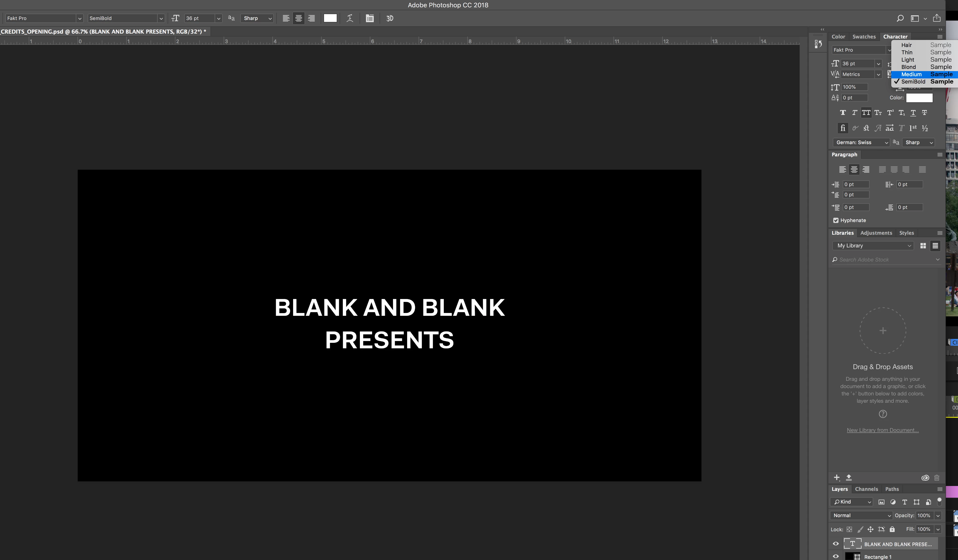Choose Medium weight from font style list
The image size is (958, 560).
click(x=912, y=75)
